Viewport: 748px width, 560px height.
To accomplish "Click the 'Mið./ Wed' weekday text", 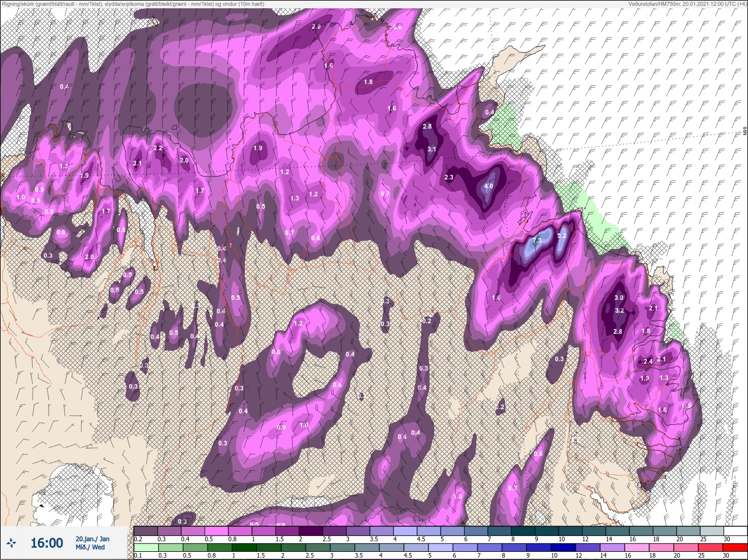I will tap(90, 548).
